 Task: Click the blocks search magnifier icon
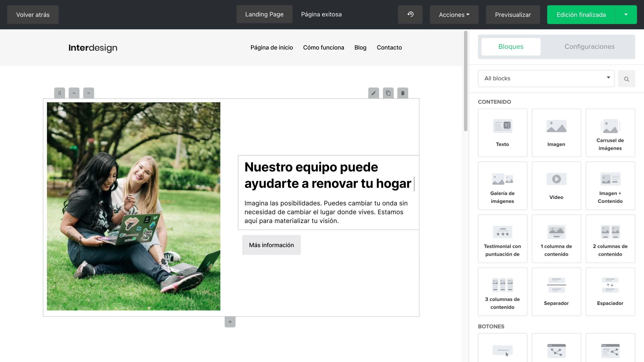pyautogui.click(x=626, y=79)
